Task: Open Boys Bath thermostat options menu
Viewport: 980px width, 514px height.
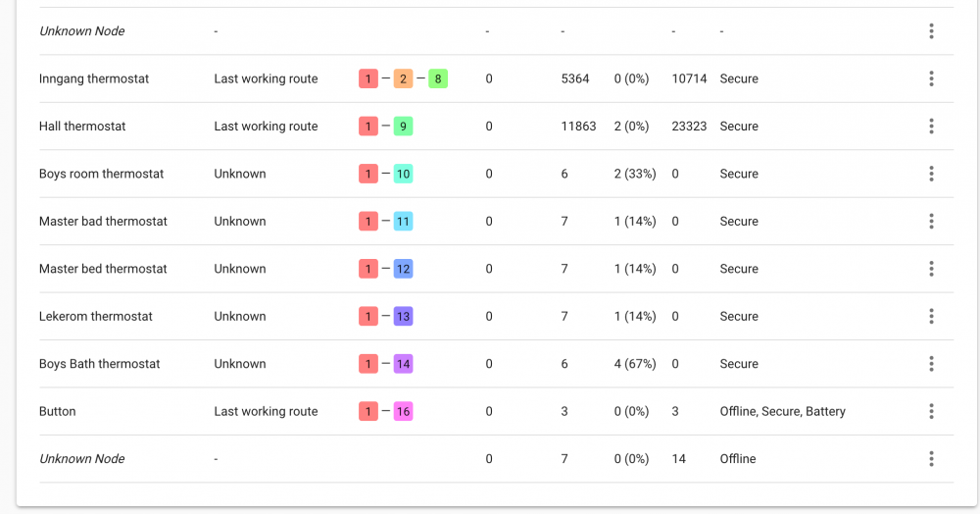Action: pyautogui.click(x=931, y=364)
